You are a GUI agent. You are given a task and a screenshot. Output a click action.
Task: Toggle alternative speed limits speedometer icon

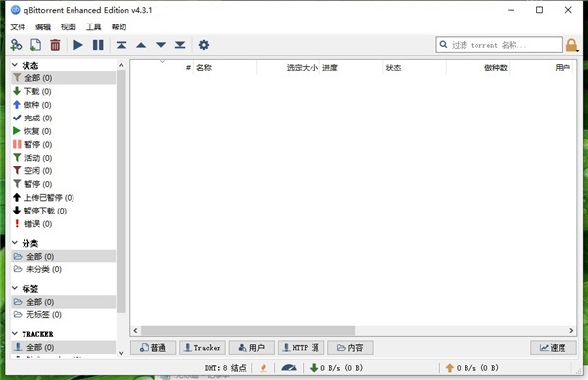click(289, 368)
